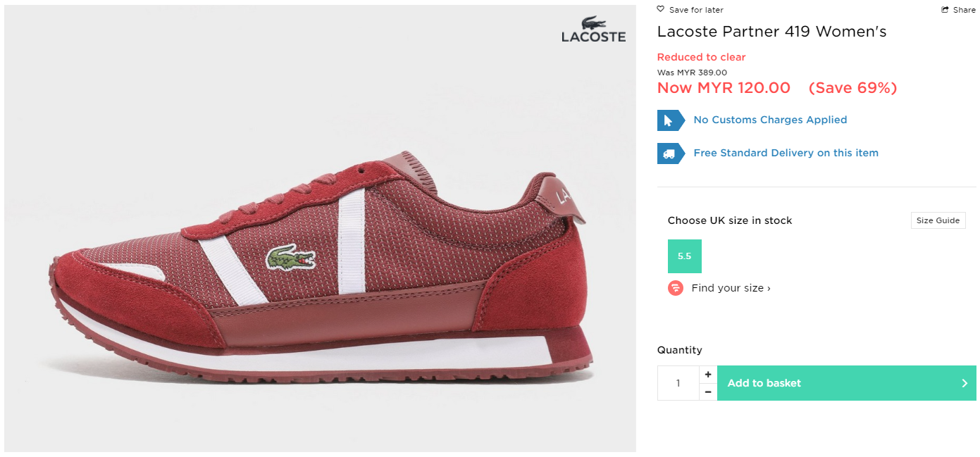Open Free Standard Delivery on this item link
Image resolution: width=980 pixels, height=457 pixels.
(x=786, y=153)
